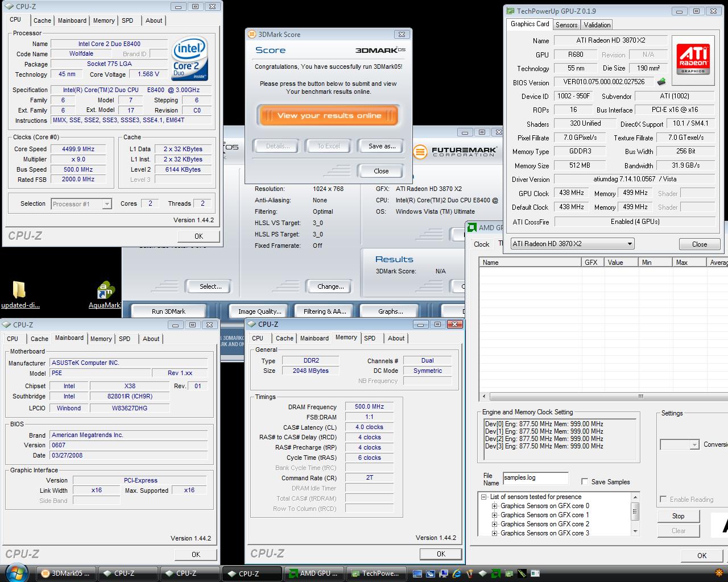
Task: Click the Select... button in 3DMark05
Action: pyautogui.click(x=210, y=286)
